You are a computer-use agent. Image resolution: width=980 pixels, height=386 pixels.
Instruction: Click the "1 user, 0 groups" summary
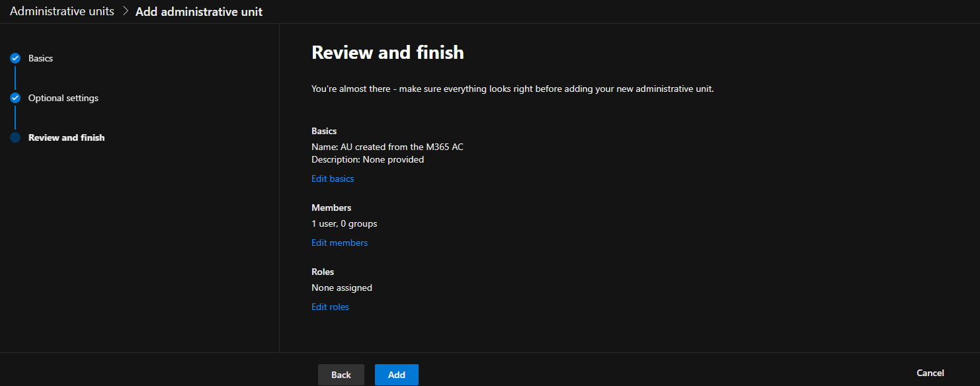344,223
